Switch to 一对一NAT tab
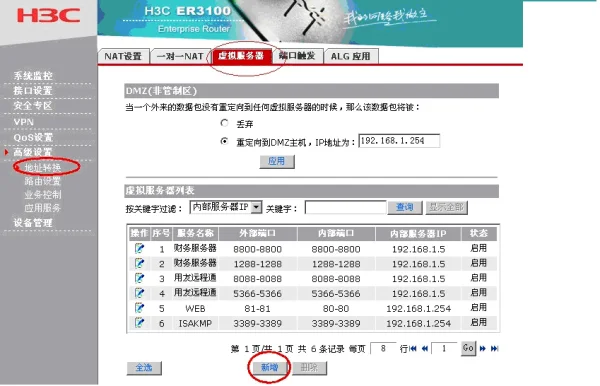Viewport: 600px width, 386px height. click(180, 56)
